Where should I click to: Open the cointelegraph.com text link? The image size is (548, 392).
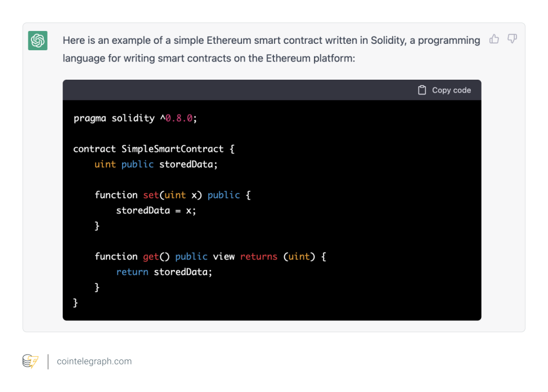[94, 362]
